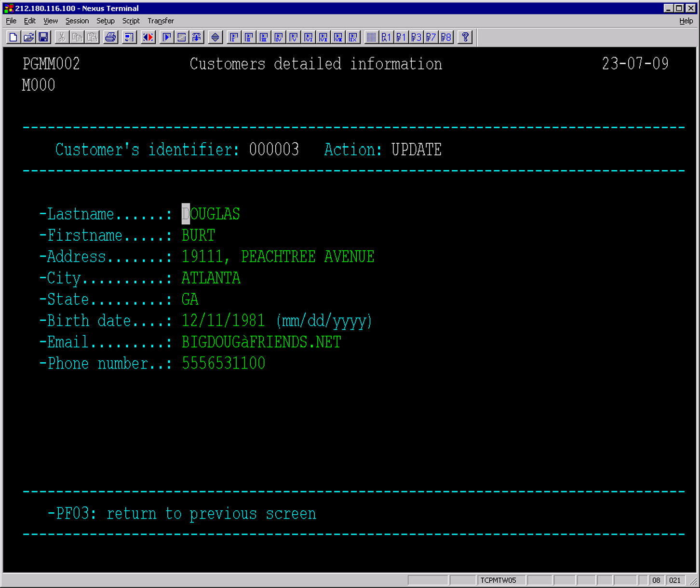The width and height of the screenshot is (700, 588).
Task: Click the F-VI function key toolbar icon
Action: pyautogui.click(x=309, y=37)
